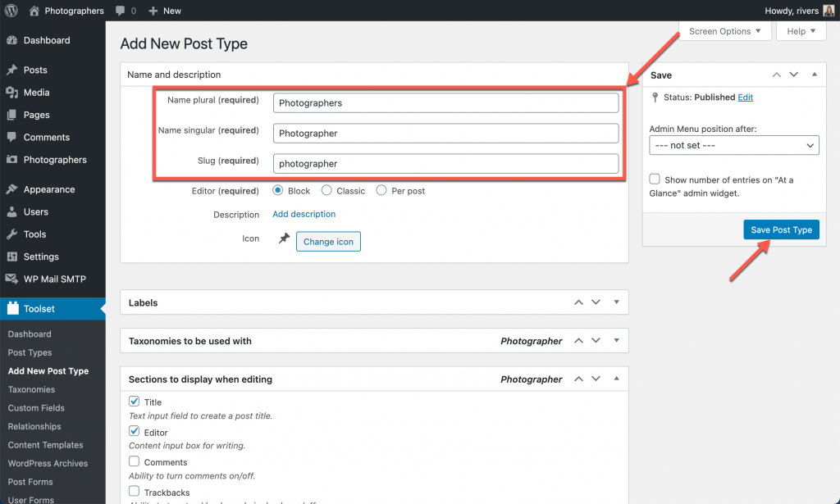Open Post Forms submenu item

[x=30, y=482]
